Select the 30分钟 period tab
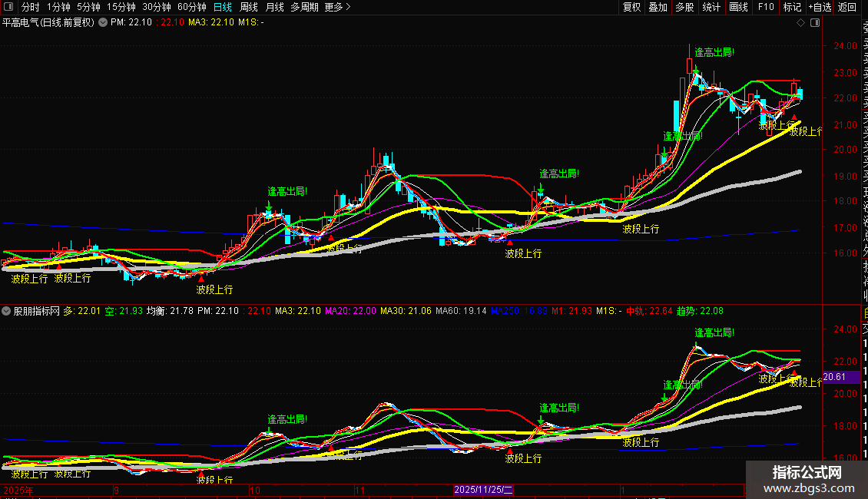Viewport: 868px width, 499px height. 157,7
